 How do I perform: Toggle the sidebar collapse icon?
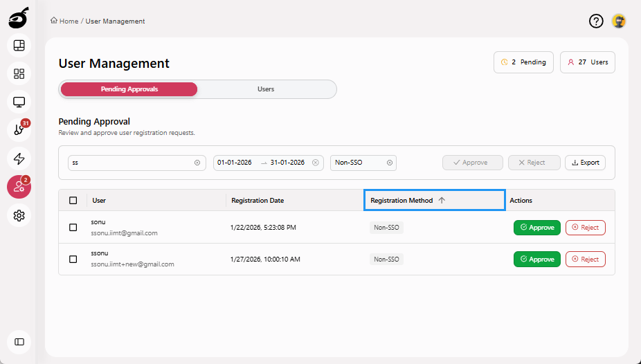pos(19,342)
